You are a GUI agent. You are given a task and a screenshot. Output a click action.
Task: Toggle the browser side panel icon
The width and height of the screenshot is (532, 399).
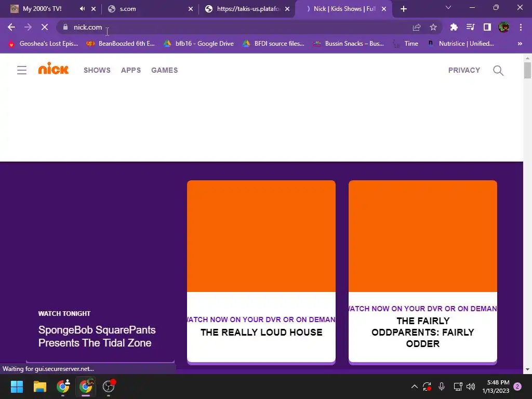(487, 27)
